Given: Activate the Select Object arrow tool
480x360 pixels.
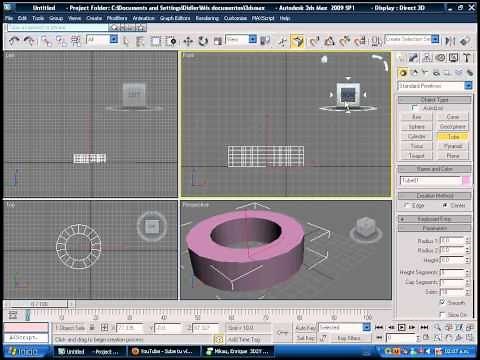Looking at the screenshot, I should (126, 41).
